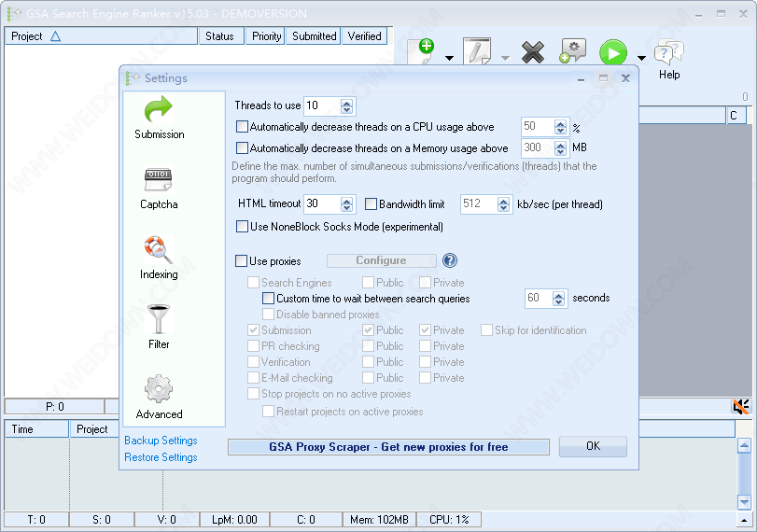757x532 pixels.
Task: Enable Use NoneBlock Socks Mode checkbox
Action: coord(242,227)
